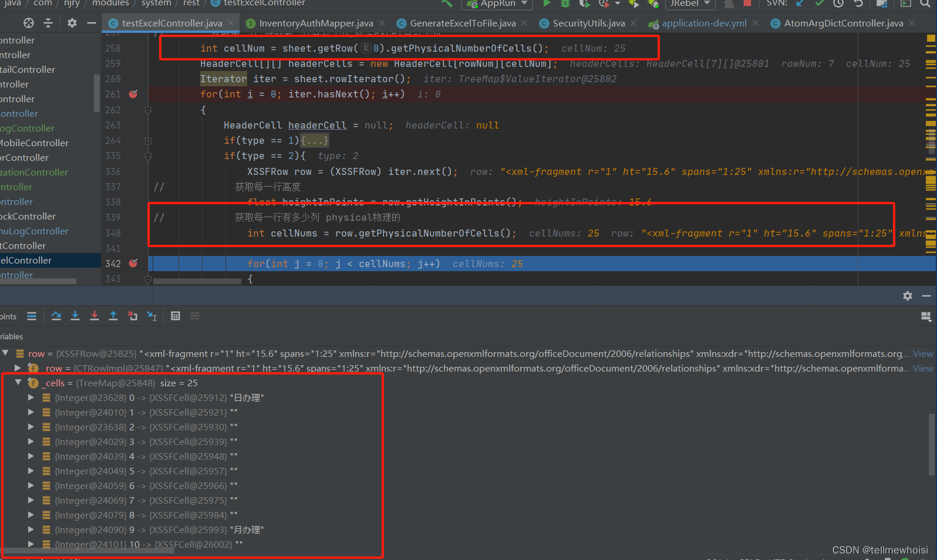Click the Step Out icon
Viewport: 937px width, 560px height.
113,316
